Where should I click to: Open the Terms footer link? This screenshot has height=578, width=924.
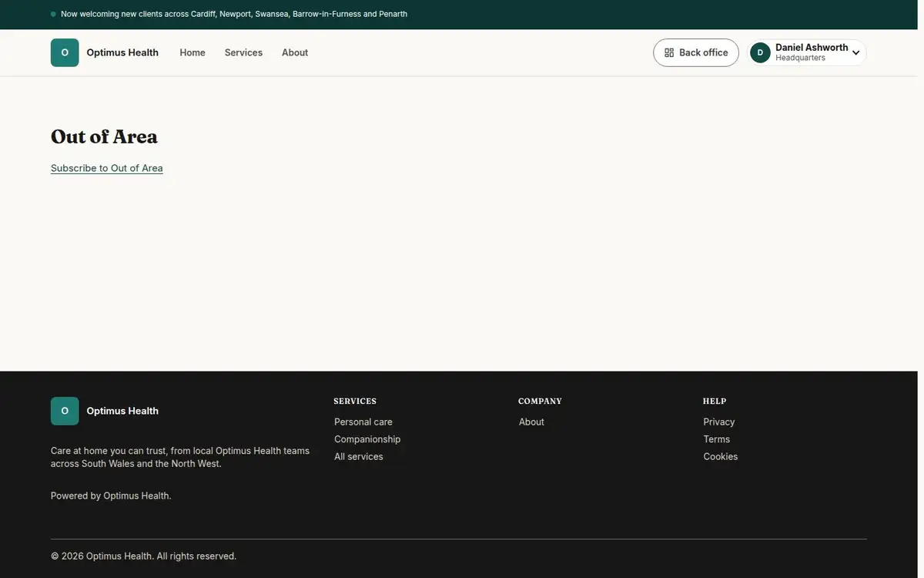click(x=717, y=439)
